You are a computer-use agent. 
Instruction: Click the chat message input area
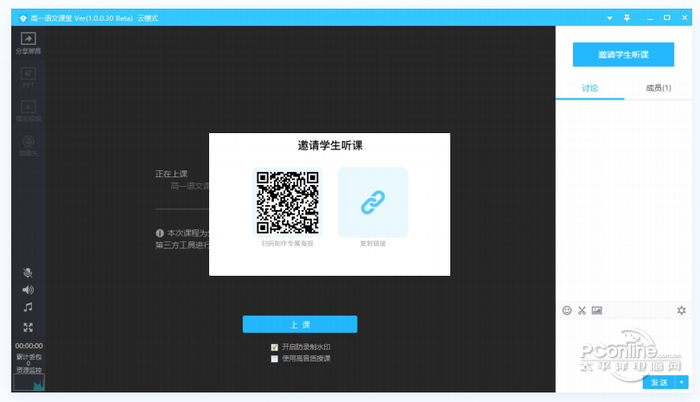click(x=624, y=346)
